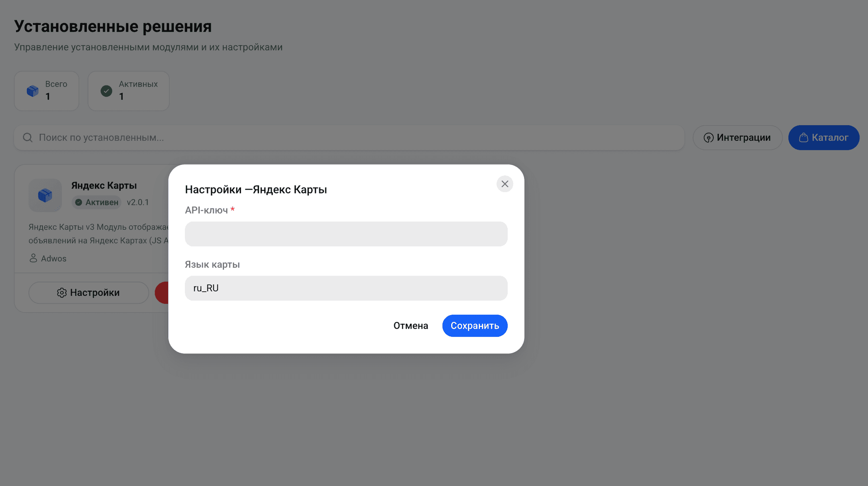Close the Яндекс Карты settings dialog
This screenshot has height=486, width=868.
[505, 184]
